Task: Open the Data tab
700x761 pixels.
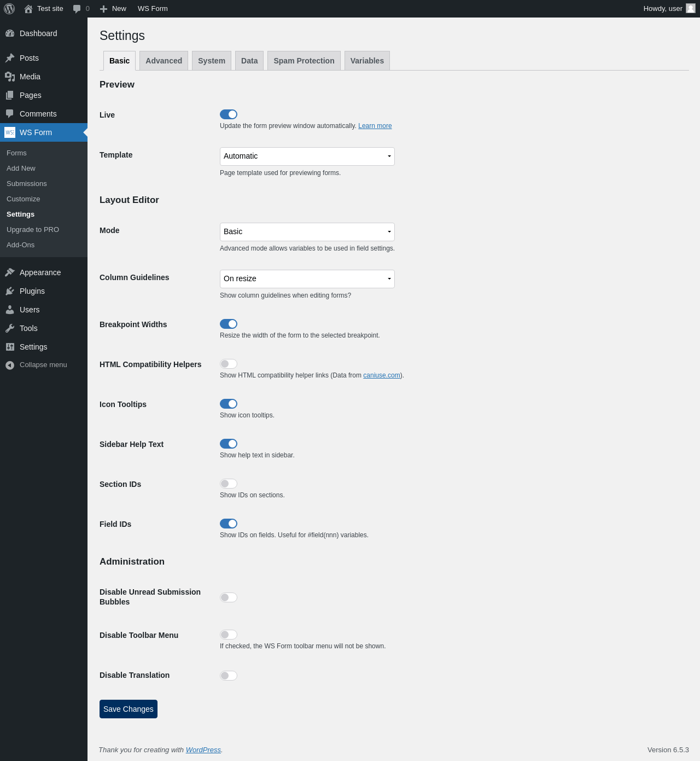Action: tap(249, 61)
